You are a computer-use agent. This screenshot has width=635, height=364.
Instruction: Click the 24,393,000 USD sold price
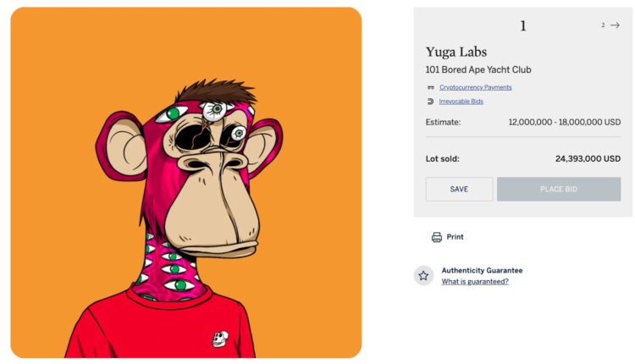point(588,158)
